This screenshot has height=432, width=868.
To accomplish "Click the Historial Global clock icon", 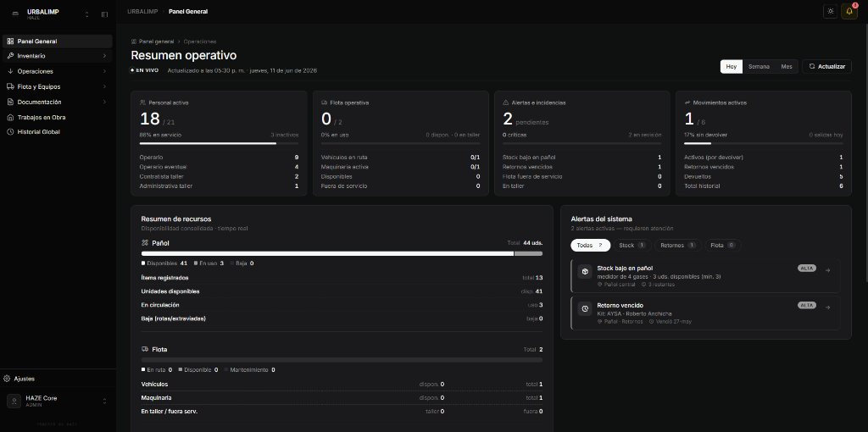I will point(10,132).
